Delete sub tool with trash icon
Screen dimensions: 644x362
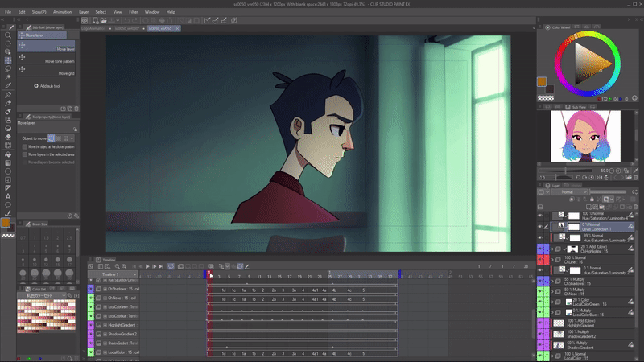tap(76, 109)
